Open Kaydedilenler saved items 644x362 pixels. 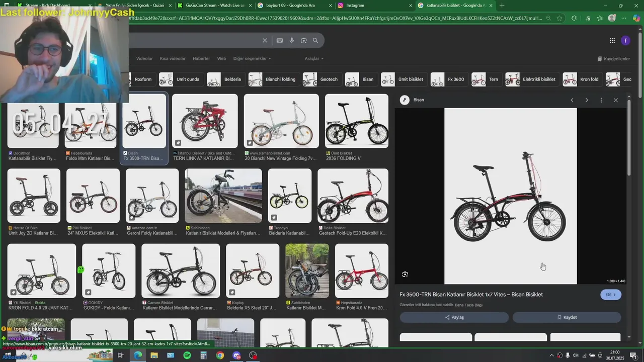613,59
